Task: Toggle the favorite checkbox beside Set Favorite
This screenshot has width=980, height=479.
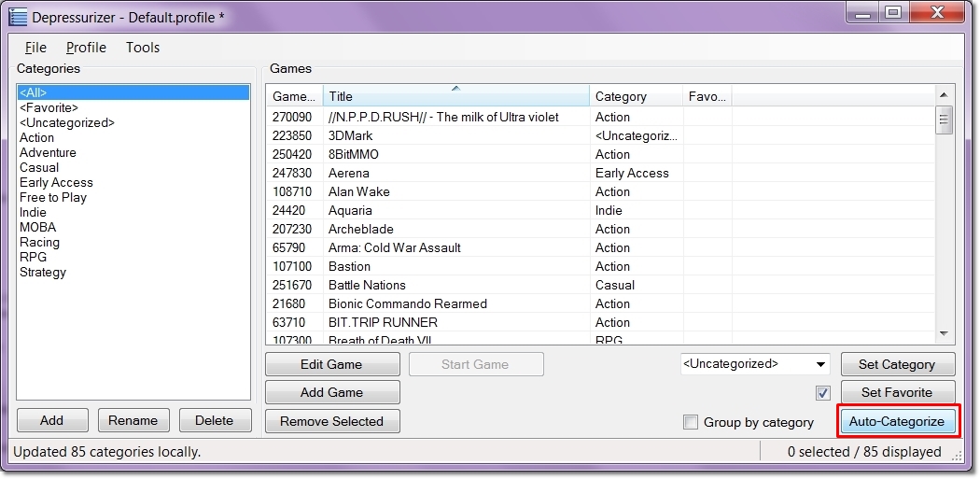Action: pos(823,393)
